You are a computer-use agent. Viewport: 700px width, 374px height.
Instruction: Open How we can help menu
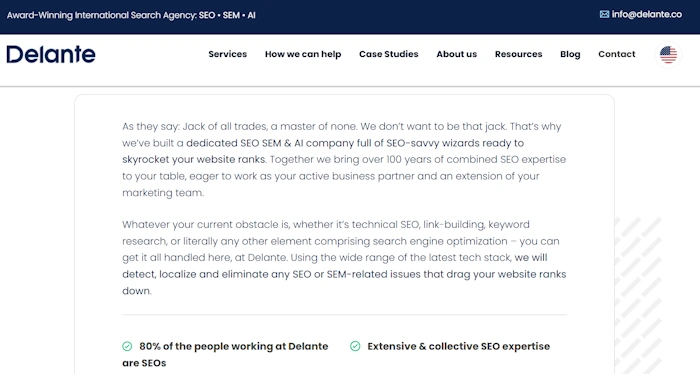303,54
